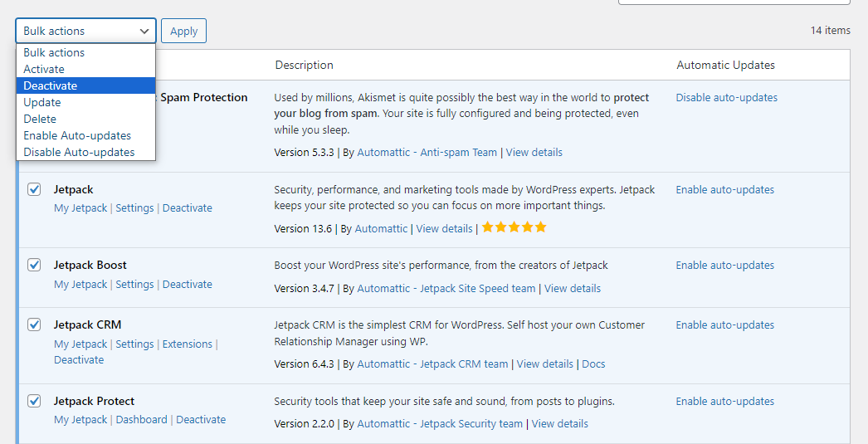868x444 pixels.
Task: Open Docs link for Jetpack CRM
Action: pos(593,364)
